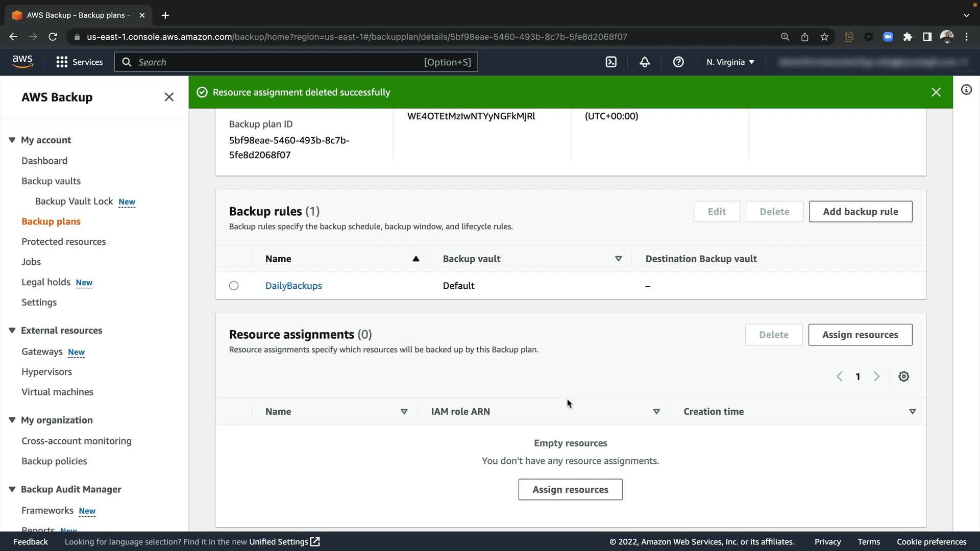Collapse the My account sidebar section
This screenshot has height=551, width=980.
[x=12, y=140]
